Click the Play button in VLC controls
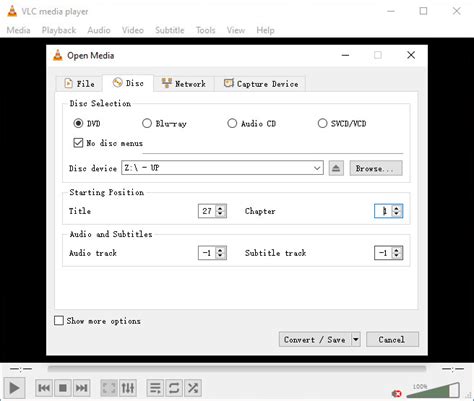The height and width of the screenshot is (401, 474). 14,388
